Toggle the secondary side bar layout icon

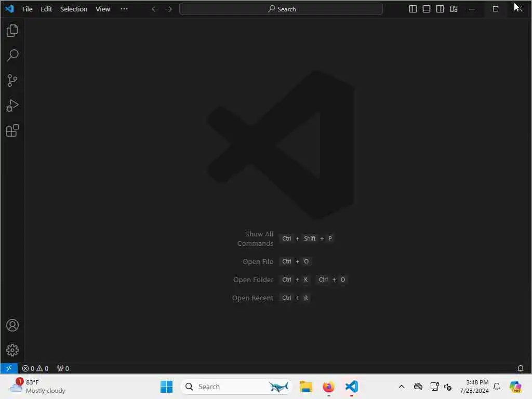pos(440,9)
